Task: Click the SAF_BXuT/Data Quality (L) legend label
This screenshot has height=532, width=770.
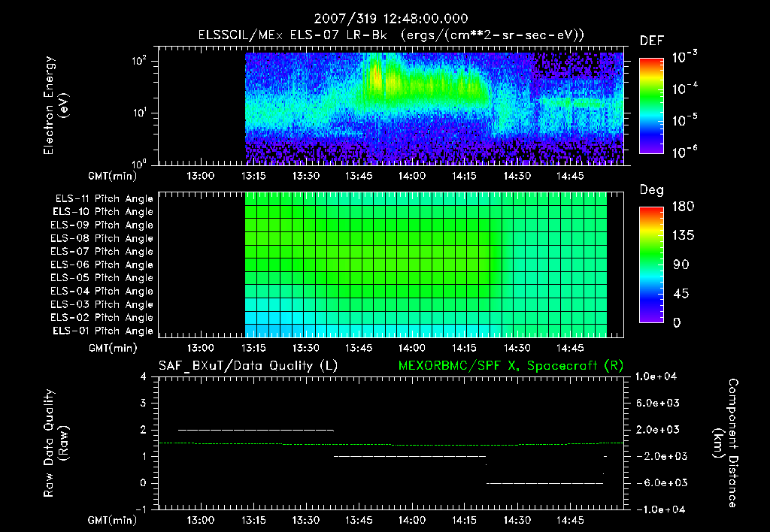Action: (248, 366)
